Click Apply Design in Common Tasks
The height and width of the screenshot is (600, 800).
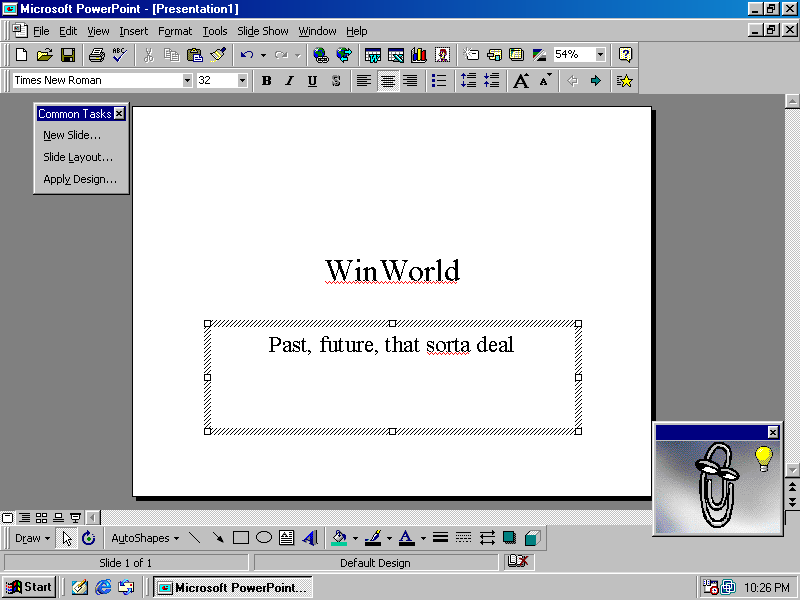tap(80, 179)
